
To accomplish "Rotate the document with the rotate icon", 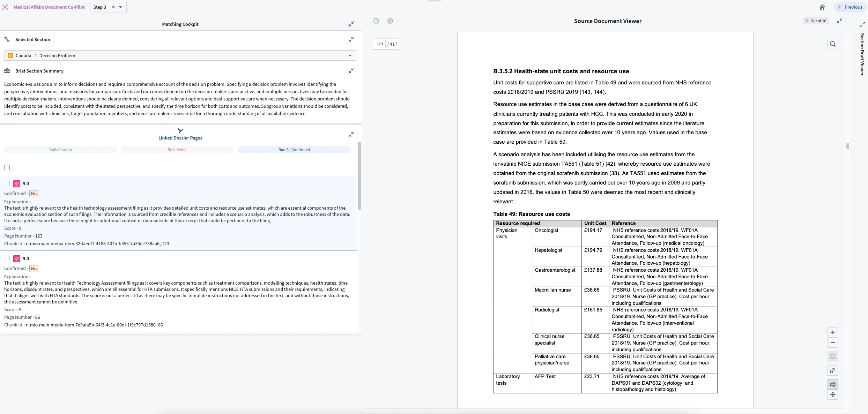I will tap(833, 370).
